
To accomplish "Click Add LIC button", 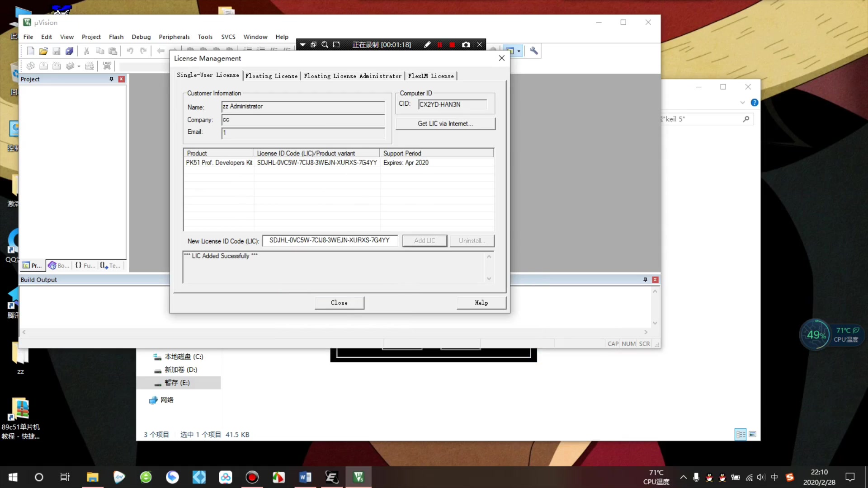I will 425,240.
